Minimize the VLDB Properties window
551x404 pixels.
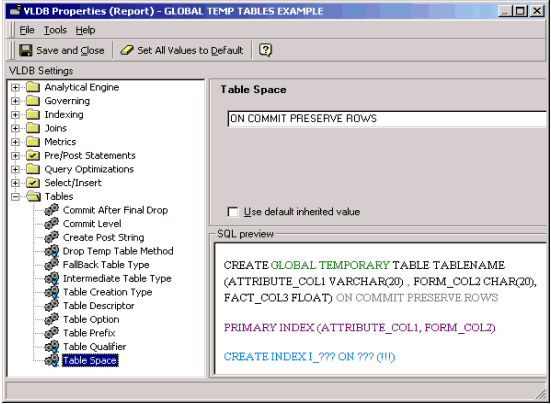[x=505, y=11]
